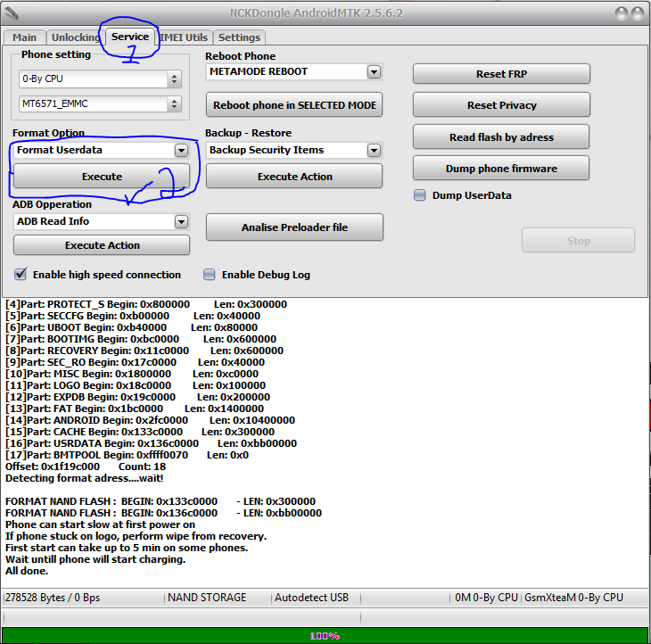The width and height of the screenshot is (651, 644).
Task: Click the log line '[9]Part: SEC_RO'
Action: tap(135, 362)
